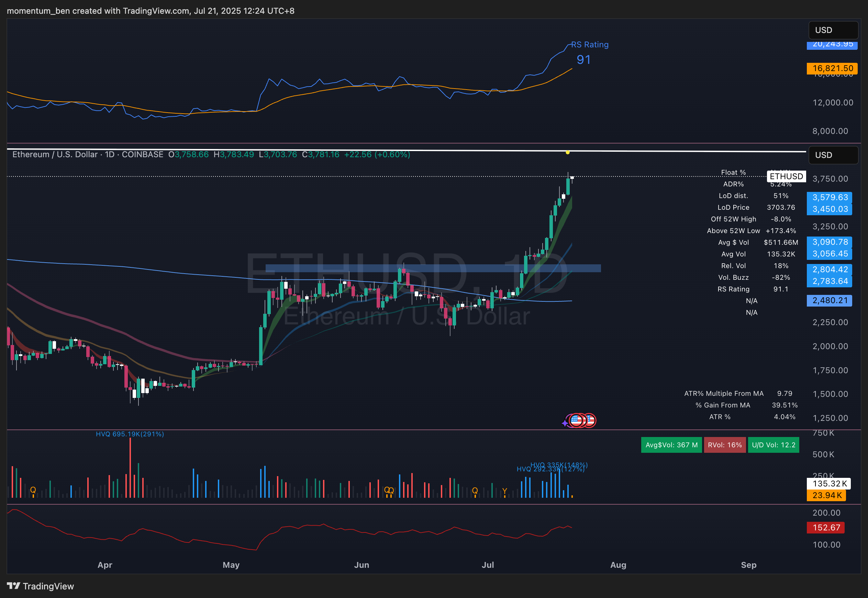Click the orange 16,821.50 price label
The width and height of the screenshot is (868, 598).
832,68
